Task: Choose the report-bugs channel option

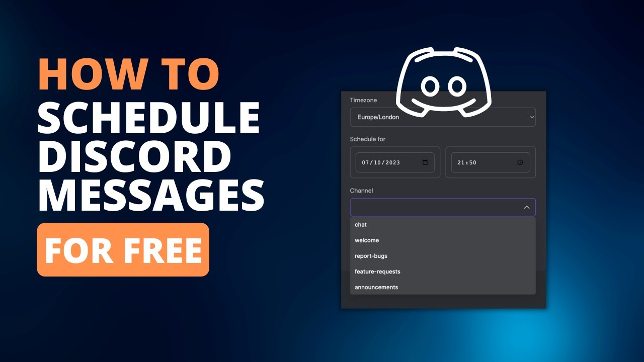Action: coord(443,256)
